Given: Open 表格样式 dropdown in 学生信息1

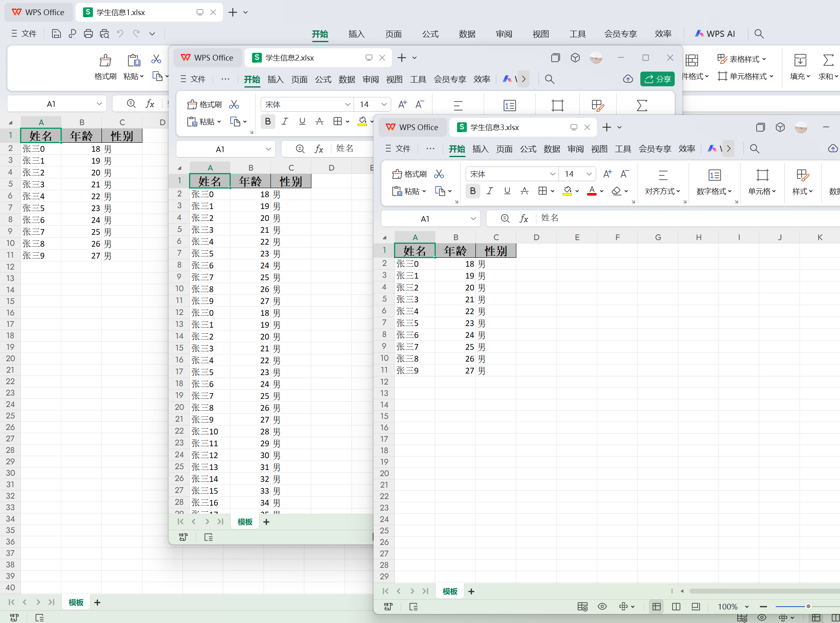Looking at the screenshot, I should [x=742, y=59].
